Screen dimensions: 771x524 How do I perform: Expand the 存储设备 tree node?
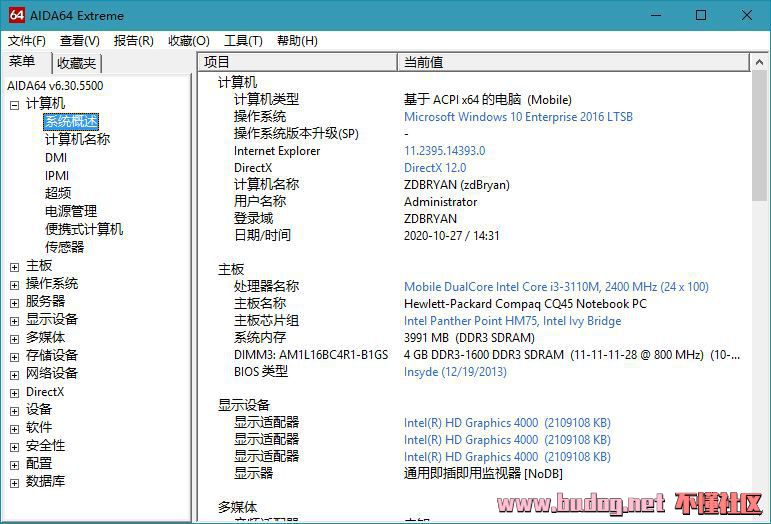[15, 357]
